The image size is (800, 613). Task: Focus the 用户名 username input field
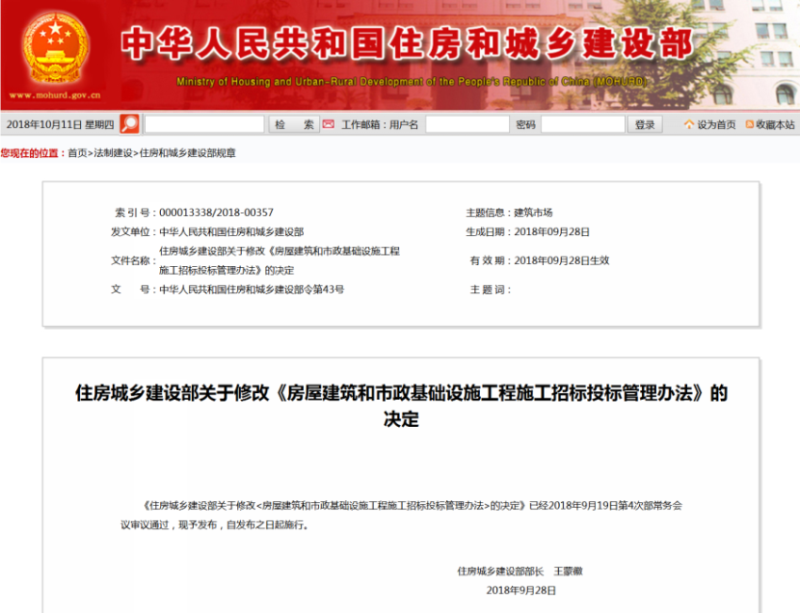coord(467,124)
